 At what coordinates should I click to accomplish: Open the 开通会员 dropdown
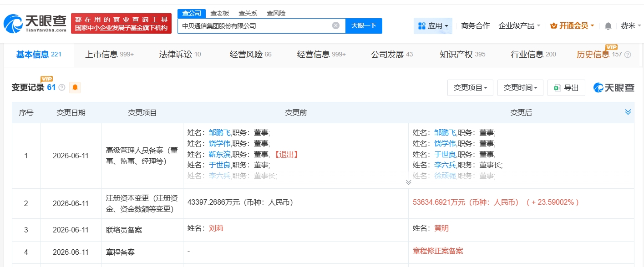[x=572, y=26]
